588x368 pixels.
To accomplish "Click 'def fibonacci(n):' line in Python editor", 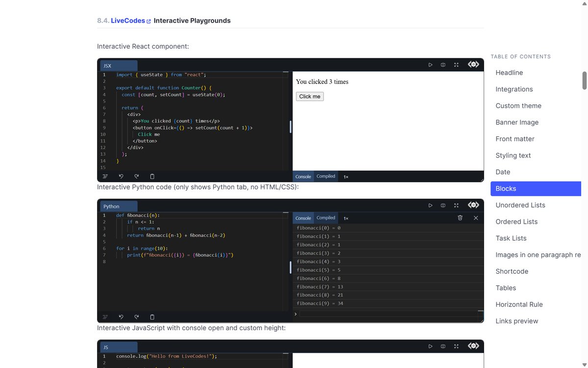I will click(x=138, y=215).
